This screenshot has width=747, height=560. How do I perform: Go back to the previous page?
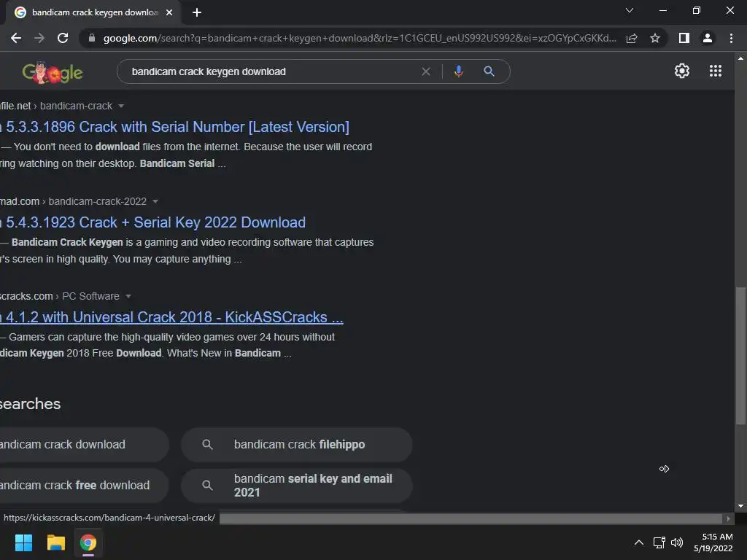pos(16,38)
